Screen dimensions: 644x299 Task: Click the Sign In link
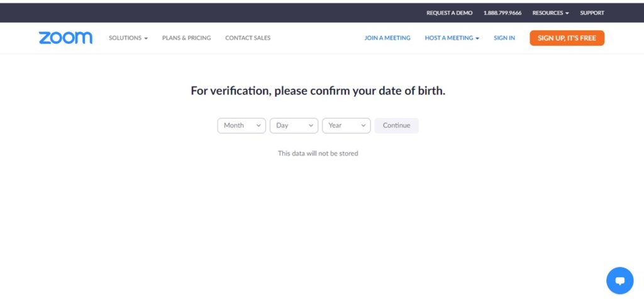click(x=504, y=38)
